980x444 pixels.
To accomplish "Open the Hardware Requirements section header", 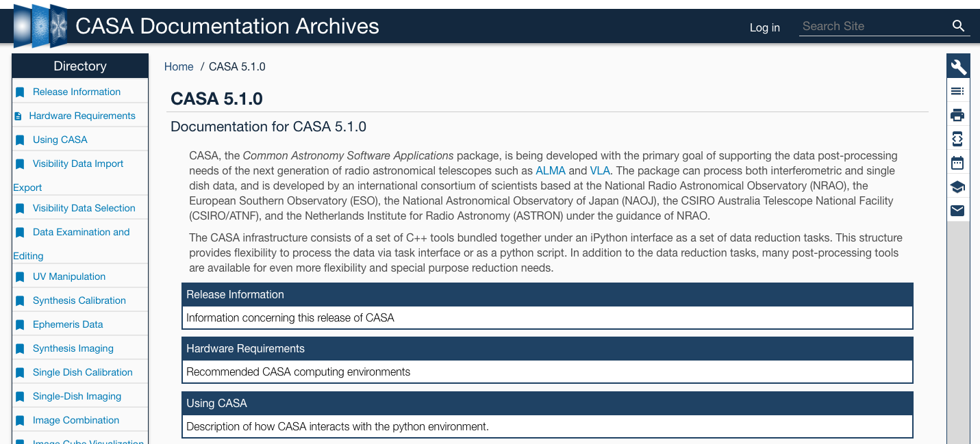I will [245, 348].
